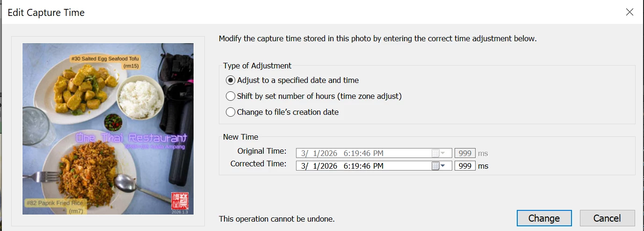Cancel the capture time edit
Screen dimensions: 644x231
[607, 218]
